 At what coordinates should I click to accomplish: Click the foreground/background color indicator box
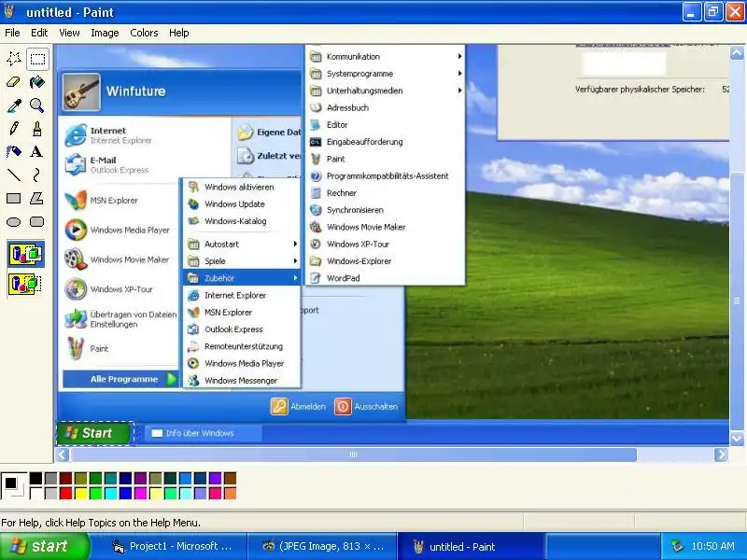click(x=14, y=485)
